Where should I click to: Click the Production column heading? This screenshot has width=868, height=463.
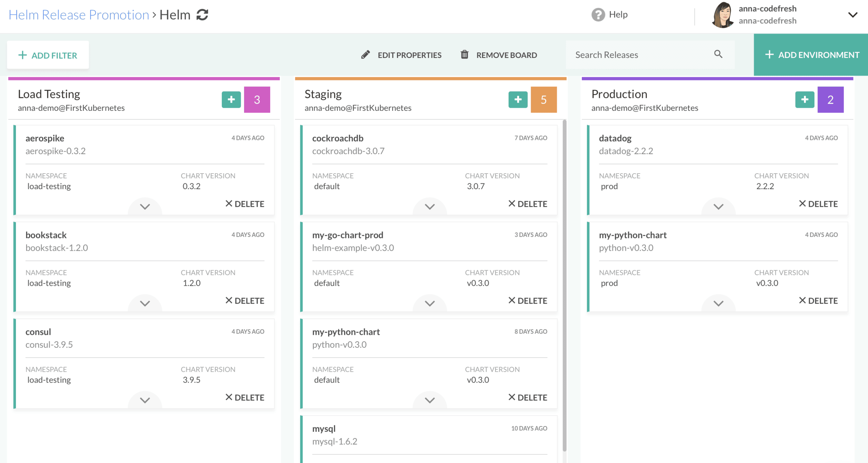pyautogui.click(x=619, y=94)
